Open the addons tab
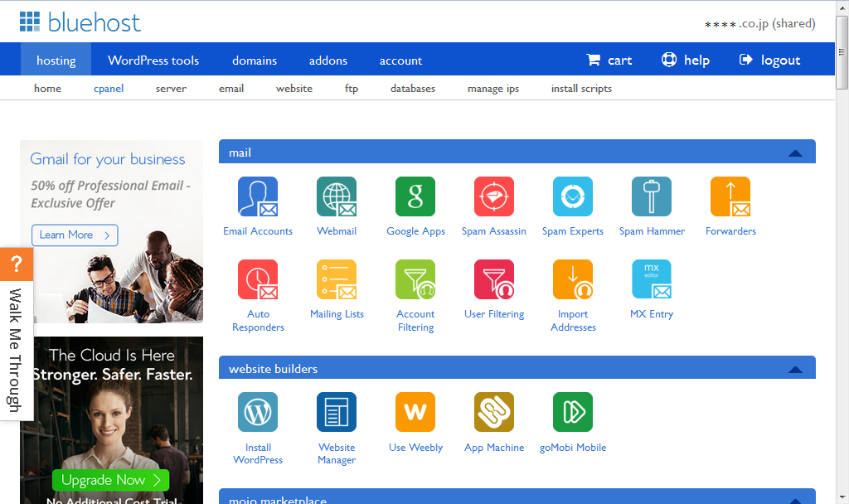This screenshot has height=504, width=849. 328,60
